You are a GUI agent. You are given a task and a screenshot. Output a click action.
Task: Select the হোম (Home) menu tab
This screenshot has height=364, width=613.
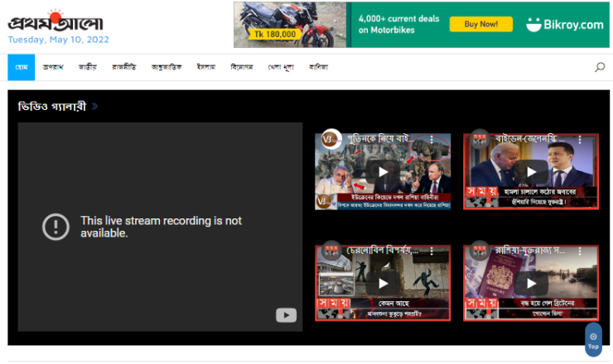click(x=22, y=67)
